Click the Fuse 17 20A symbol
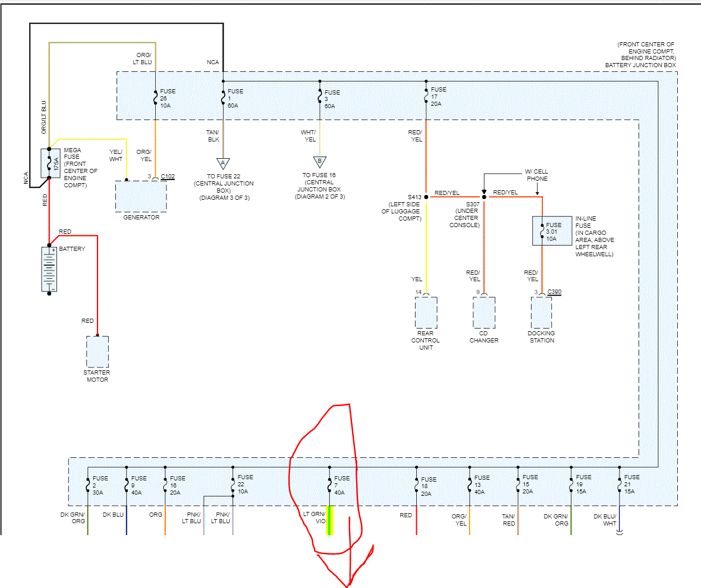Screen dimensions: 701x588 tap(426, 96)
